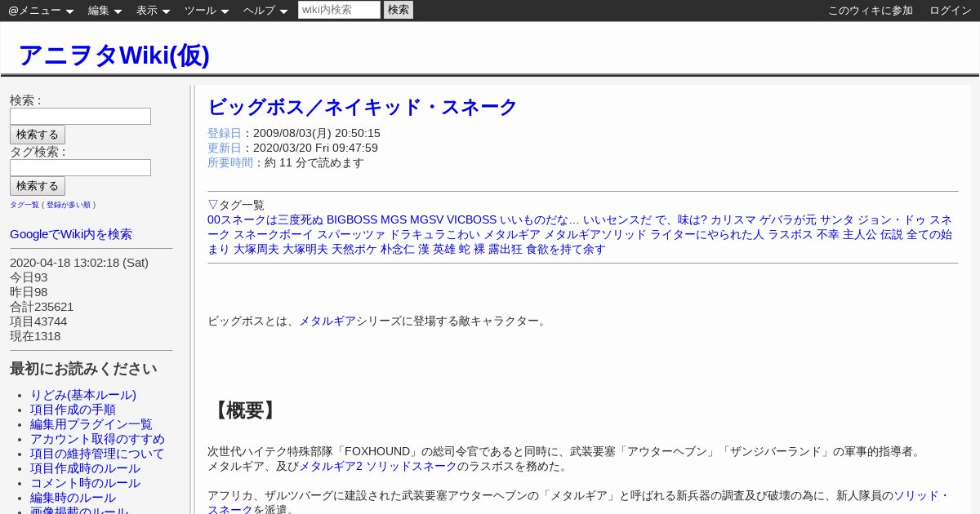Focus the sidebar 検索 text field
The height and width of the screenshot is (514, 980).
tap(80, 116)
